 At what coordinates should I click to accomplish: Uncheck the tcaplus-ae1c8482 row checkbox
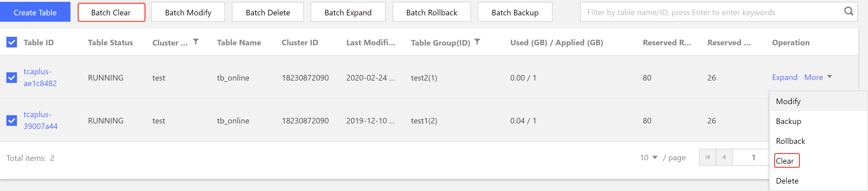12,78
